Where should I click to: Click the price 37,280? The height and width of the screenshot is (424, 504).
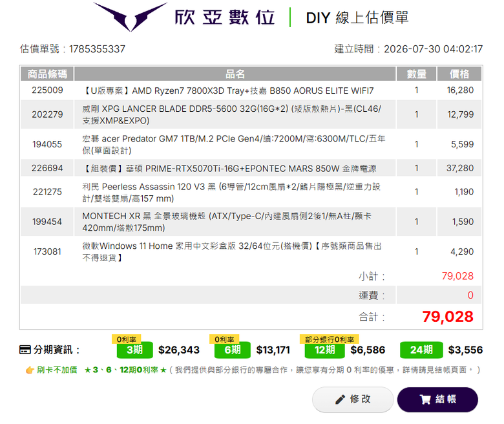tap(460, 168)
